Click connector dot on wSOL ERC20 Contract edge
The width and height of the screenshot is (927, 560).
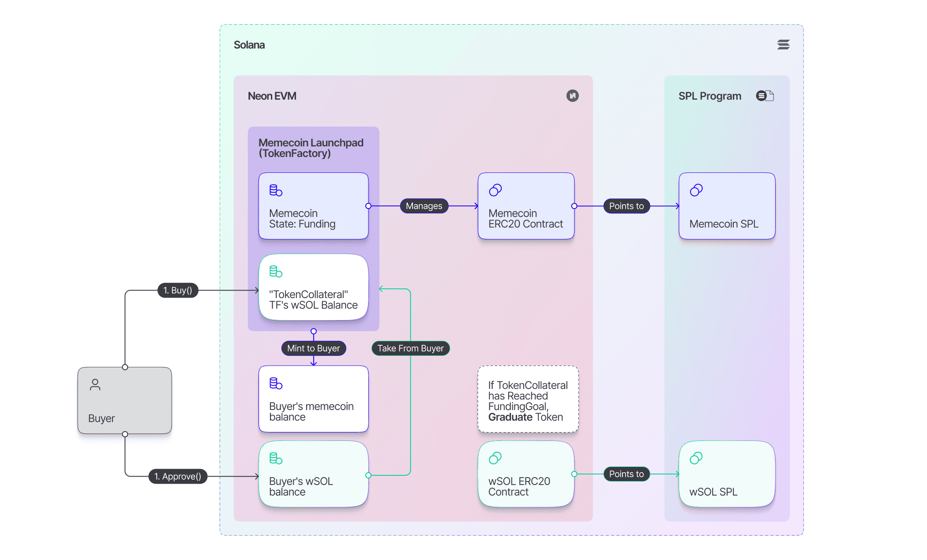(574, 474)
